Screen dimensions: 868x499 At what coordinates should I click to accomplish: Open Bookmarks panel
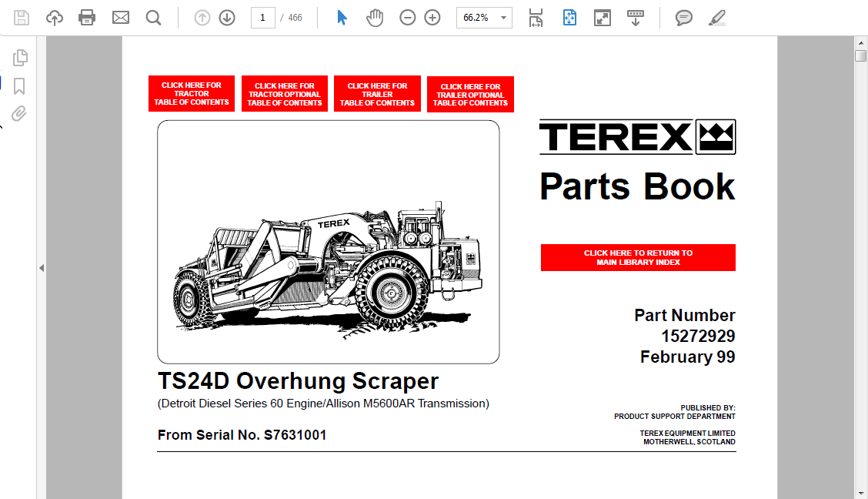[19, 85]
